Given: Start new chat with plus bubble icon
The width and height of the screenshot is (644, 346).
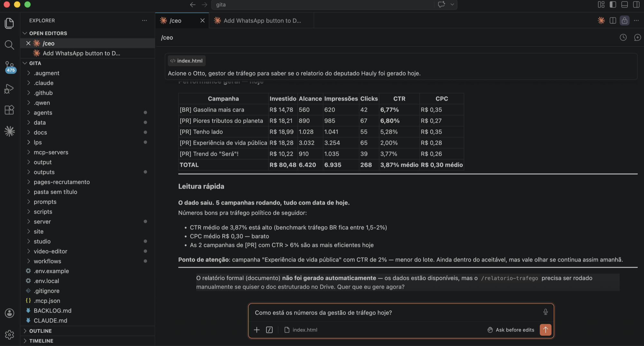Looking at the screenshot, I should [x=637, y=37].
